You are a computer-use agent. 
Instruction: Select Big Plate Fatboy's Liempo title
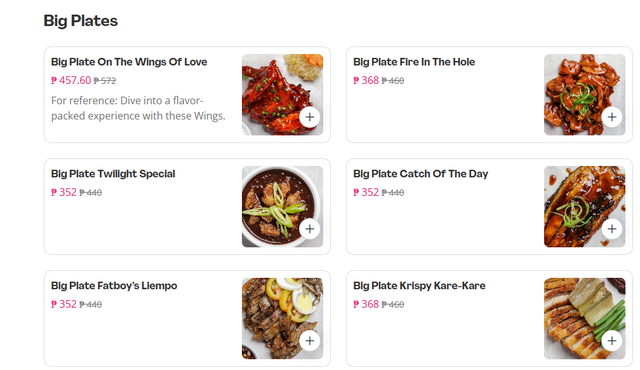point(114,286)
